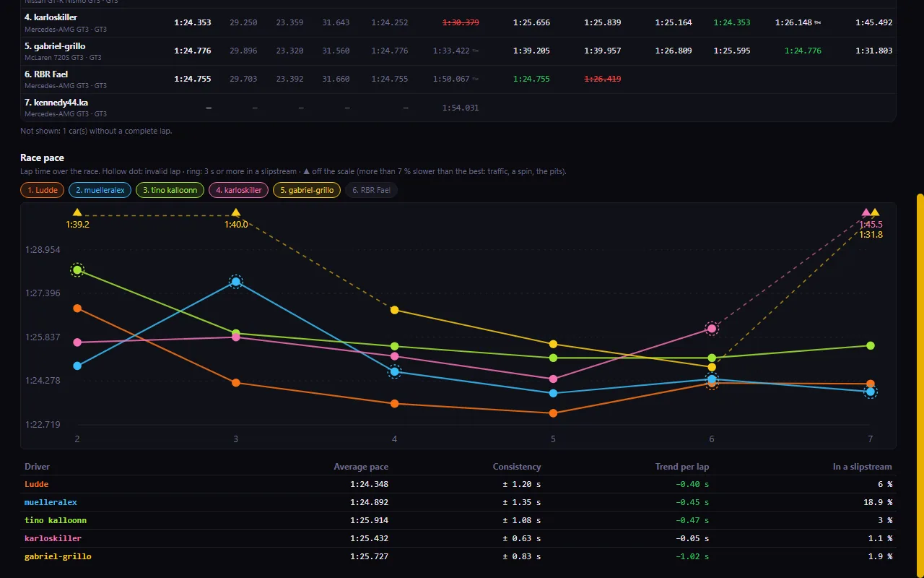Click the struck-through 1:30.379 lap time

coord(461,22)
